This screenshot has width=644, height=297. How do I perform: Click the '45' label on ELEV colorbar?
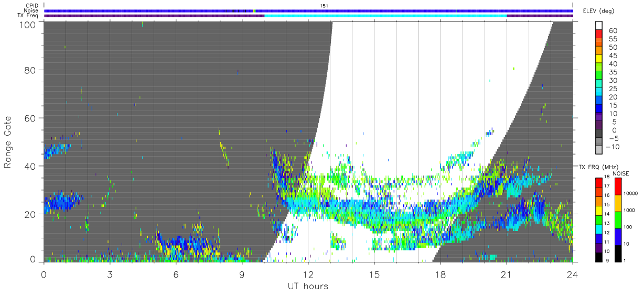pyautogui.click(x=613, y=56)
